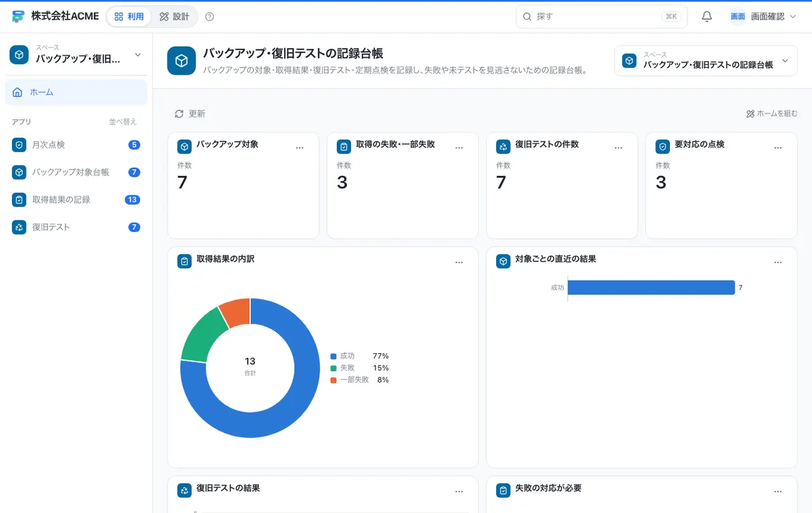The height and width of the screenshot is (513, 812).
Task: Click the count 3 on 要対応の点検 card
Action: [x=661, y=183]
